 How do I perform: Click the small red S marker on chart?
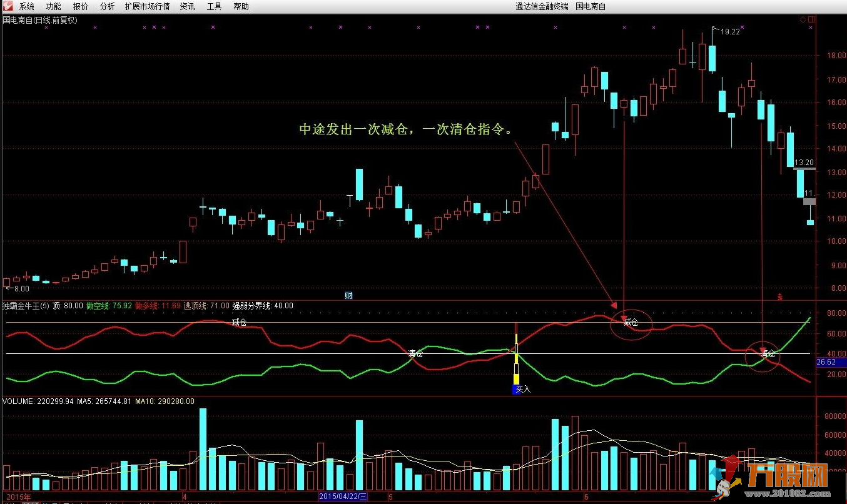click(779, 296)
